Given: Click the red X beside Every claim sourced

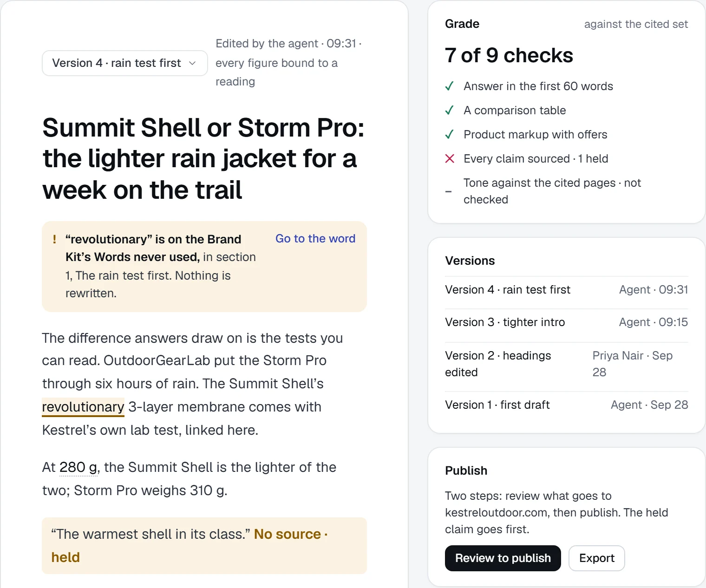Looking at the screenshot, I should point(449,159).
